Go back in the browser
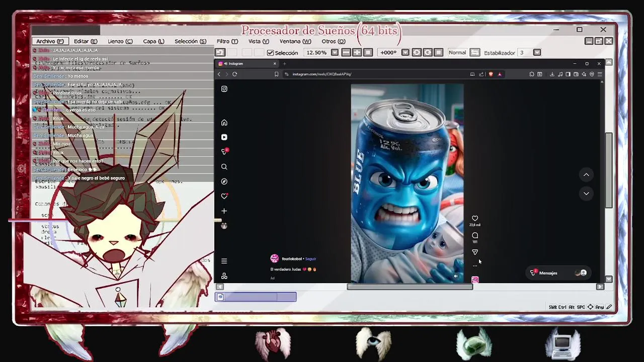The image size is (644, 362). pyautogui.click(x=219, y=74)
